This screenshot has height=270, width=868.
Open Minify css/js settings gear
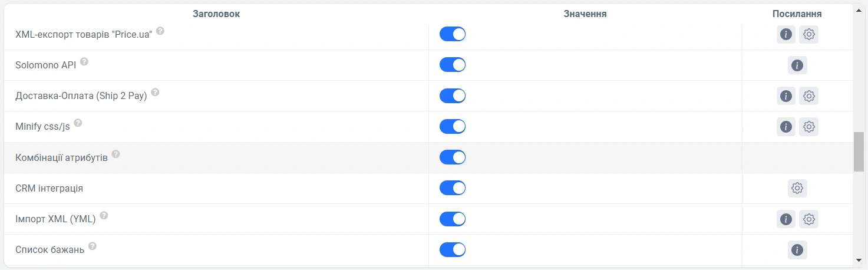click(x=808, y=126)
